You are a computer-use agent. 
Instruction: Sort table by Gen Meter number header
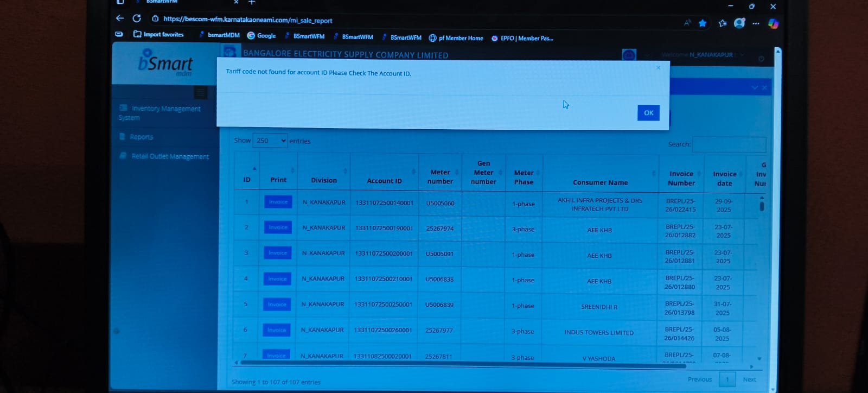click(483, 173)
